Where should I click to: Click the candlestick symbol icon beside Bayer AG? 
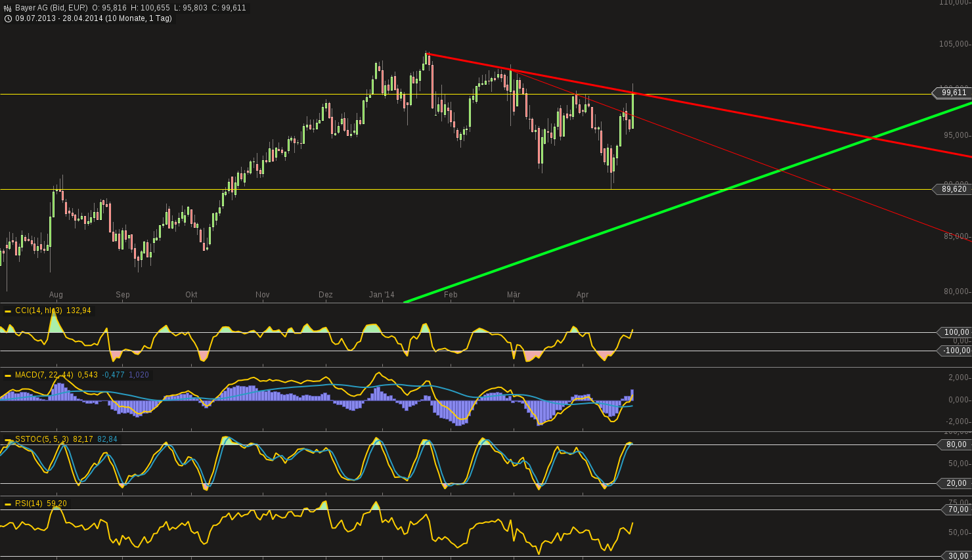[x=7, y=8]
